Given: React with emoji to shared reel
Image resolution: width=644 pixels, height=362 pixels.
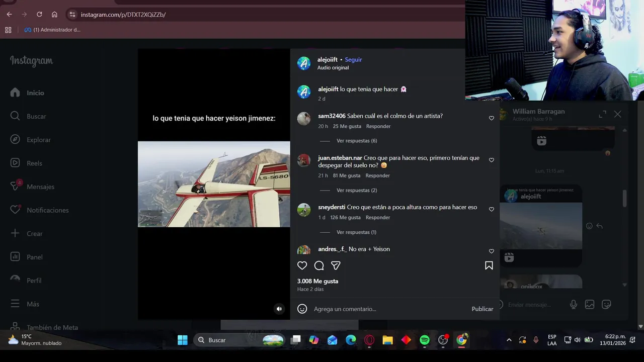Looking at the screenshot, I should [x=589, y=226].
